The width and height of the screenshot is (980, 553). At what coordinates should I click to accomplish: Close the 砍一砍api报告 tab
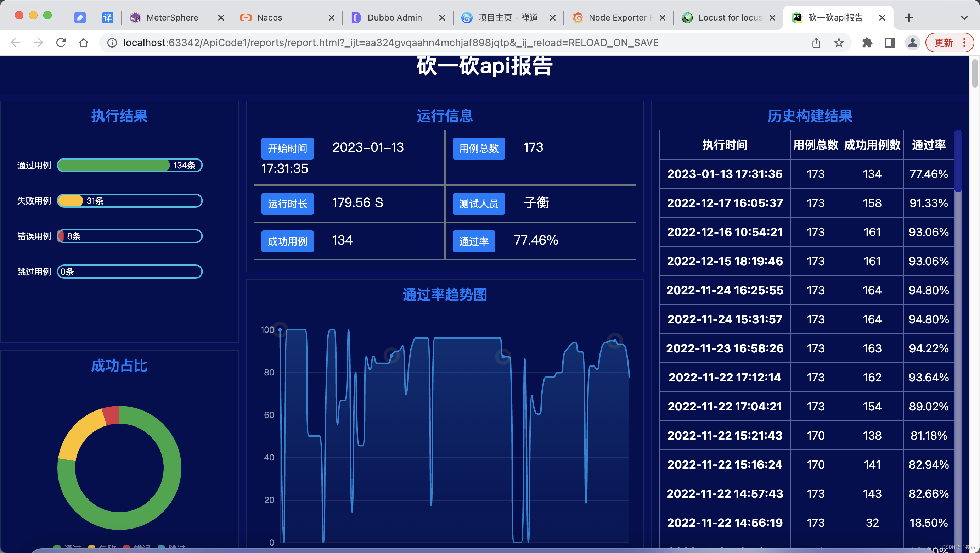click(882, 17)
